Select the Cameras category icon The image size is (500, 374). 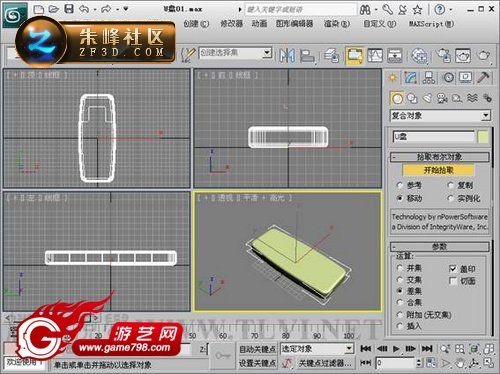click(x=442, y=98)
